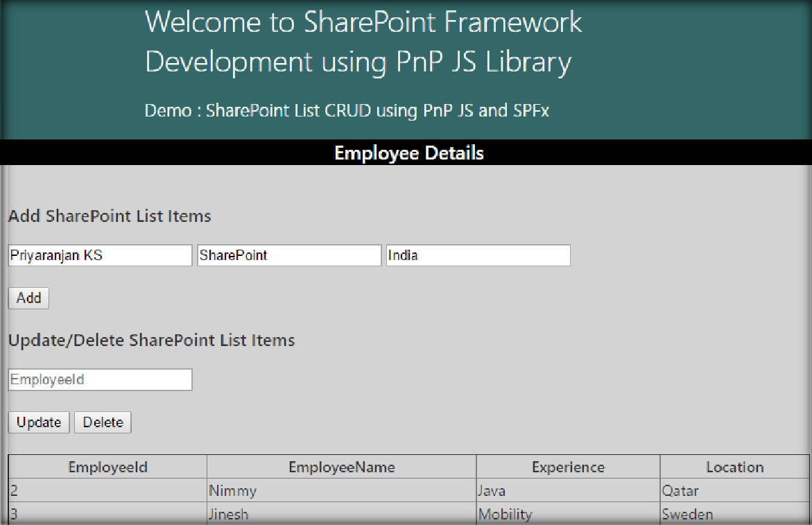Click the Sweden location cell
This screenshot has width=812, height=525.
734,514
